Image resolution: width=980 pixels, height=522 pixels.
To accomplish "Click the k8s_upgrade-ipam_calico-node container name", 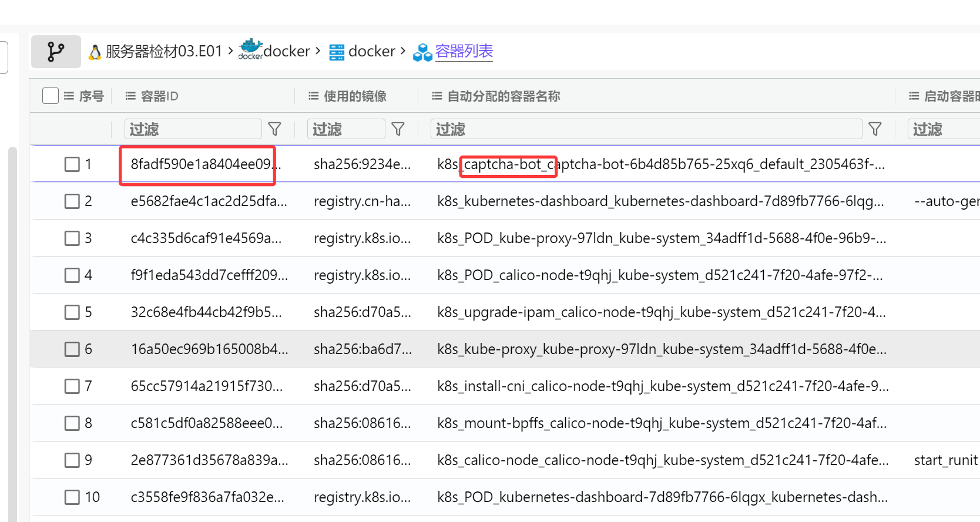I will pyautogui.click(x=662, y=312).
